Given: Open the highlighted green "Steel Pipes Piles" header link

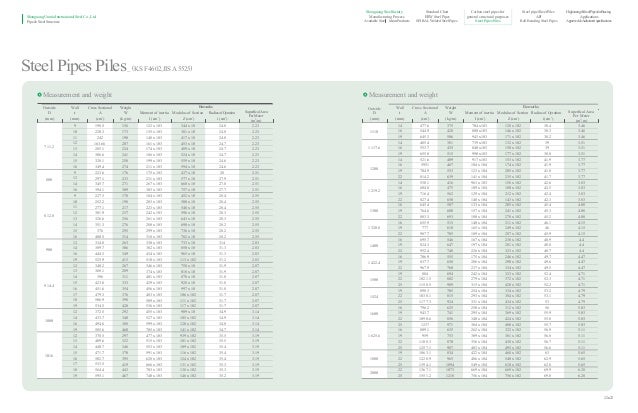Looking at the screenshot, I should [488, 21].
